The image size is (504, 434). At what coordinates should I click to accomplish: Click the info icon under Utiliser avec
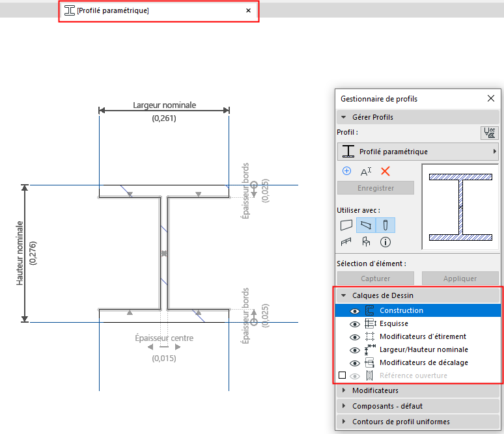tap(385, 242)
